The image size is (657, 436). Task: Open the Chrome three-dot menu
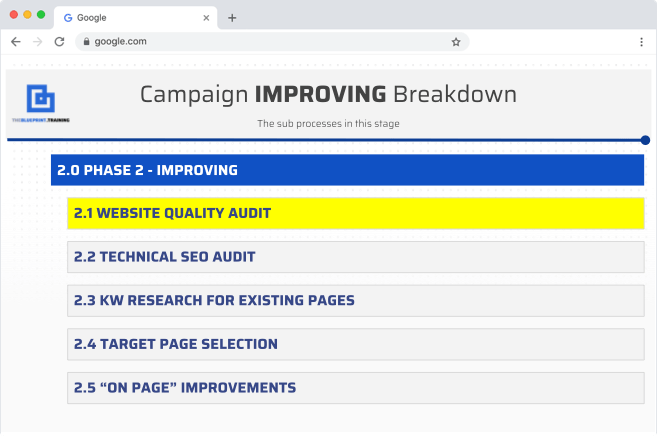tap(641, 42)
